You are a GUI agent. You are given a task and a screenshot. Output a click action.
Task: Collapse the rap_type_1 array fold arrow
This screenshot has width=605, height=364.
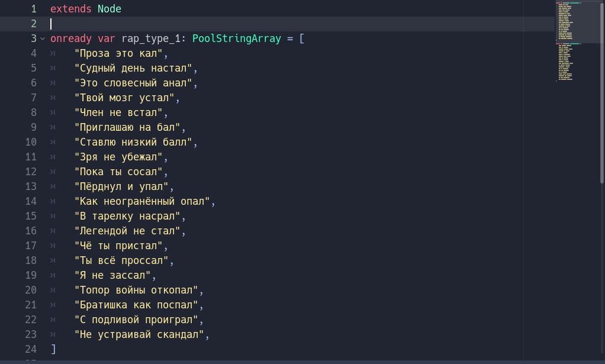click(x=43, y=38)
